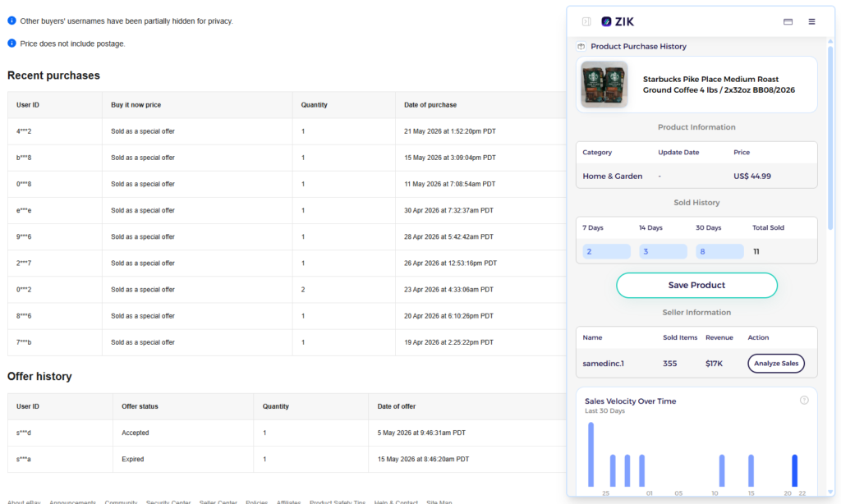841x504 pixels.
Task: Open the Product Safety Tips footer link
Action: coord(338,502)
